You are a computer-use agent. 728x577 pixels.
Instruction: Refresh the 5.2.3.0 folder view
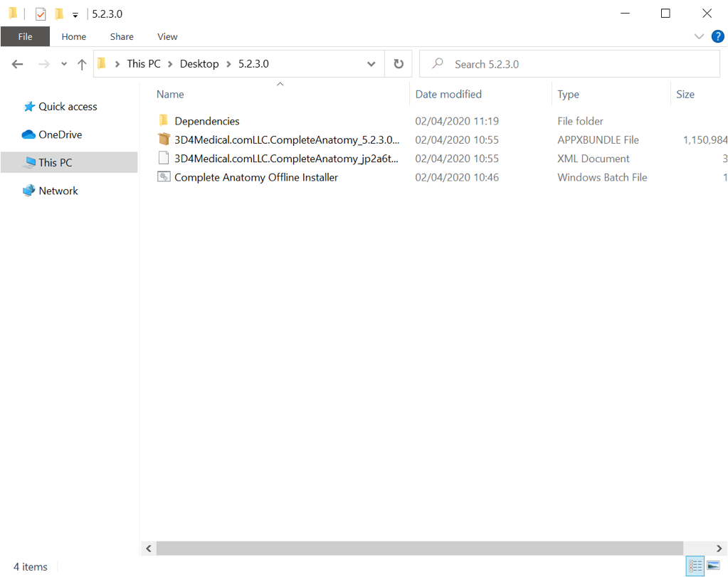coord(399,63)
